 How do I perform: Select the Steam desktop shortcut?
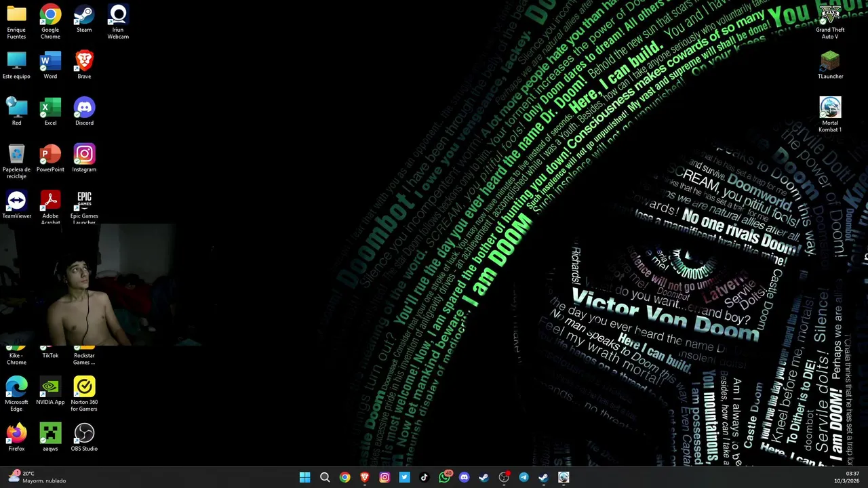pyautogui.click(x=84, y=19)
